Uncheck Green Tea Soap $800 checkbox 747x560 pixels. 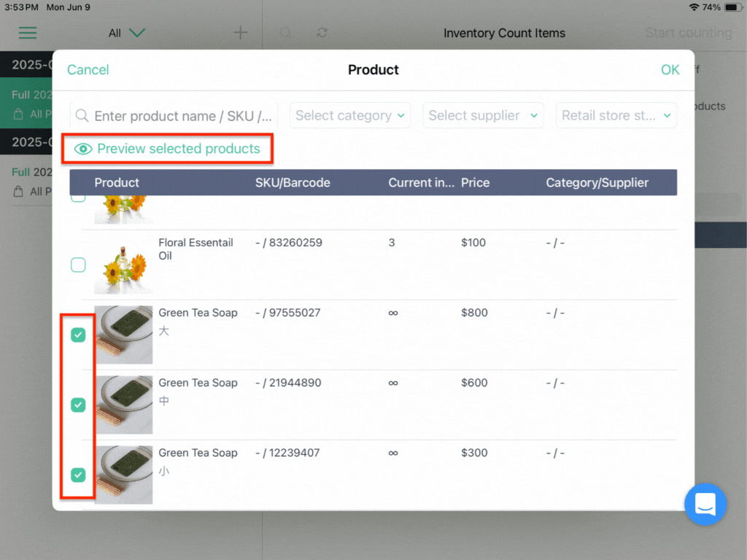coord(78,335)
